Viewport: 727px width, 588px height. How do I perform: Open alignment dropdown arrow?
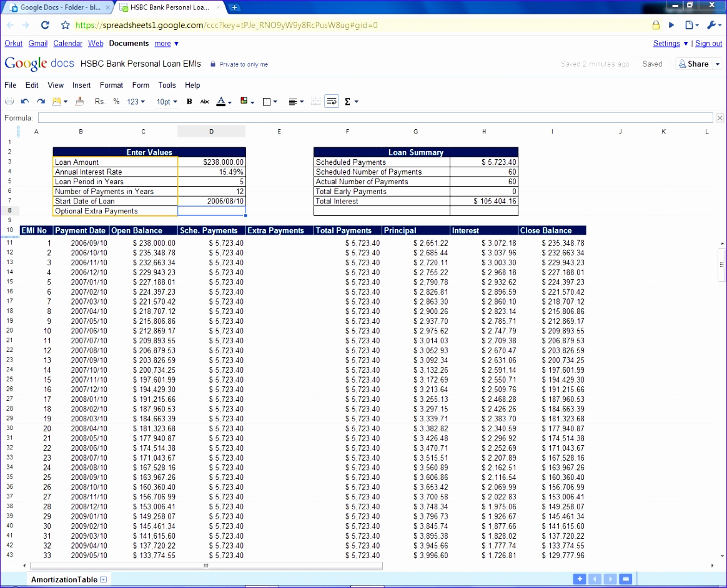[302, 102]
